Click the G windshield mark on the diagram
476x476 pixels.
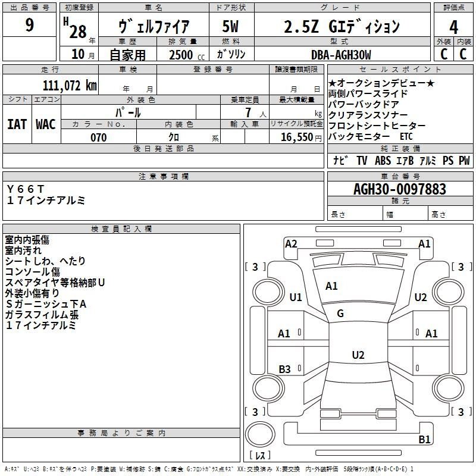340,314
